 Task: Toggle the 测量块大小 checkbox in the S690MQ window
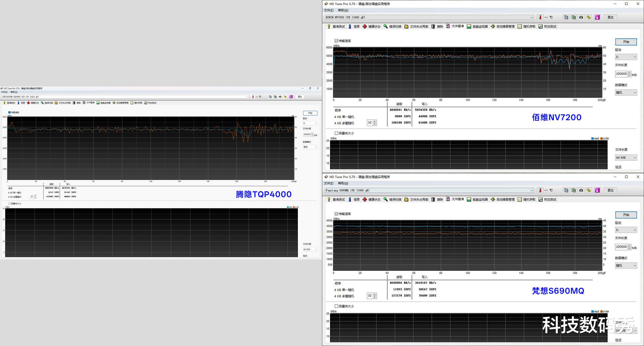336,306
